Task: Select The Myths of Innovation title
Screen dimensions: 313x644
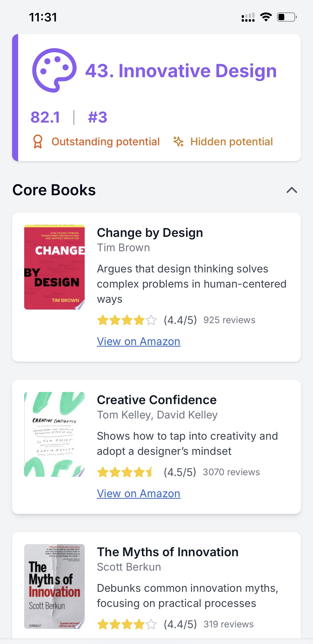Action: pyautogui.click(x=168, y=552)
